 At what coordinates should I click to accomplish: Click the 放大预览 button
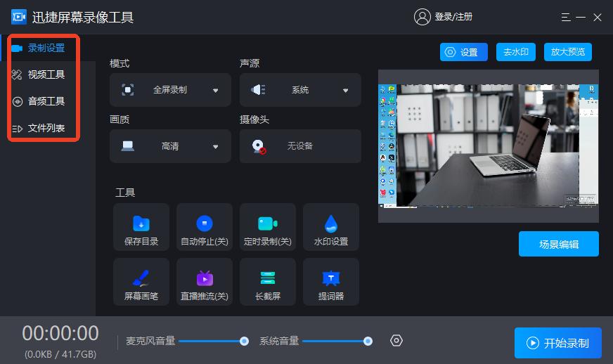pos(567,52)
